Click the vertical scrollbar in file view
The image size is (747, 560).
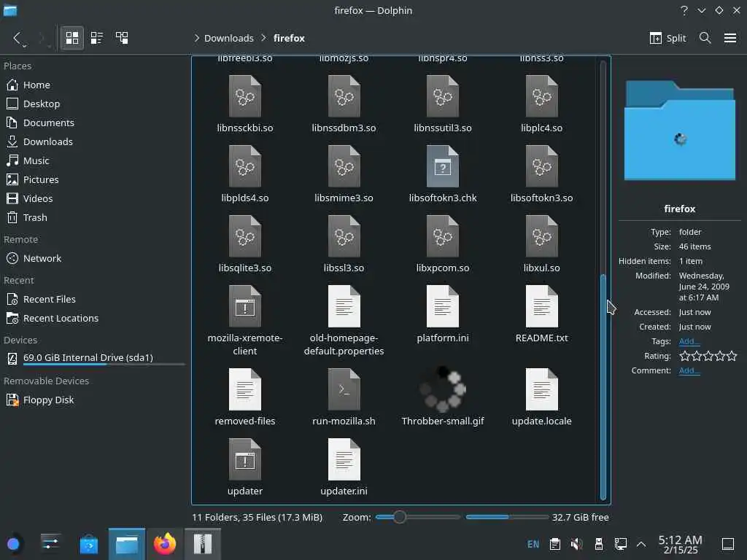click(603, 386)
